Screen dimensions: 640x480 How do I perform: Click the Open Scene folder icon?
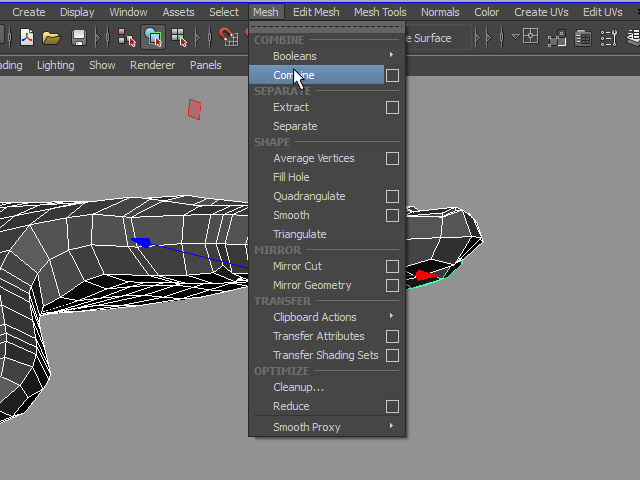coord(51,38)
